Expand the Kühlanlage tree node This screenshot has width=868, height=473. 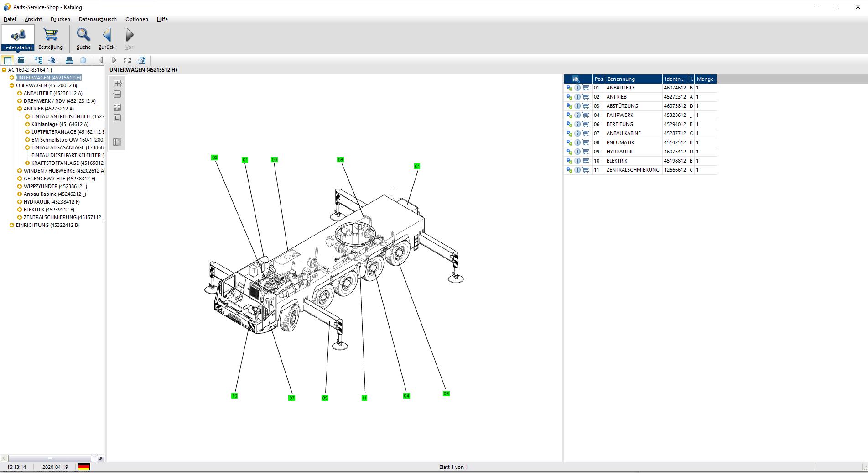click(27, 124)
